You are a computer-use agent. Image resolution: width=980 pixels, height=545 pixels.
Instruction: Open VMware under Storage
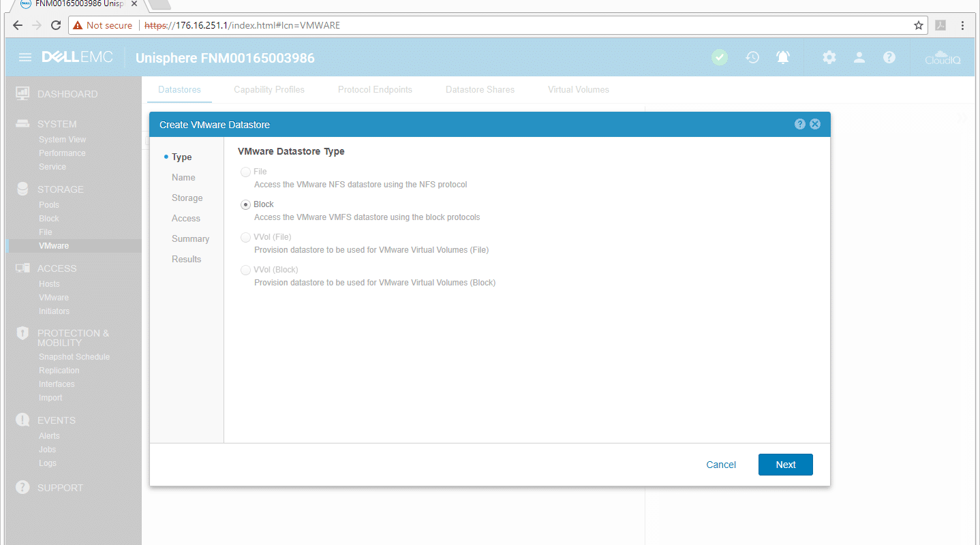[54, 246]
